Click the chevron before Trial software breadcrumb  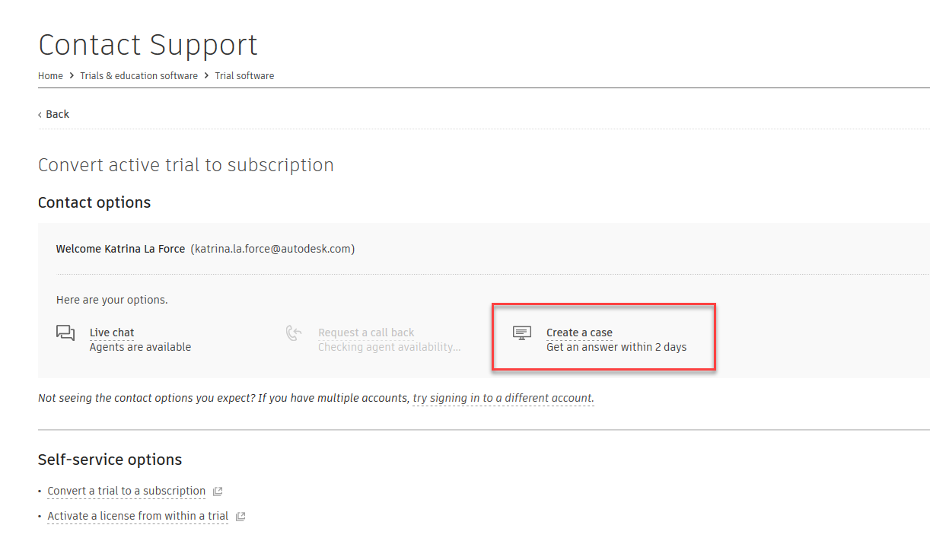tap(206, 75)
